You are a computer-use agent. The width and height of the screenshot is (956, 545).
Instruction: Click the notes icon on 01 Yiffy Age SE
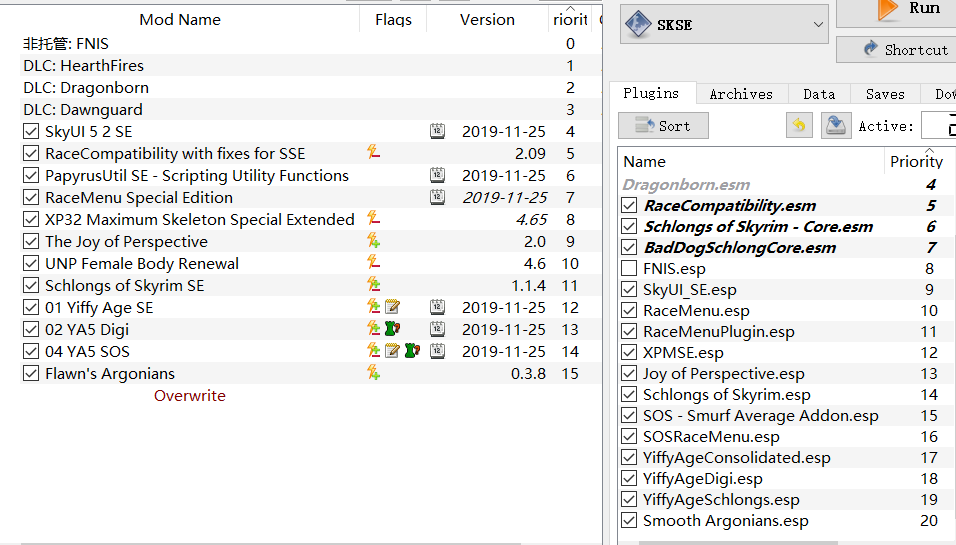[x=392, y=307]
